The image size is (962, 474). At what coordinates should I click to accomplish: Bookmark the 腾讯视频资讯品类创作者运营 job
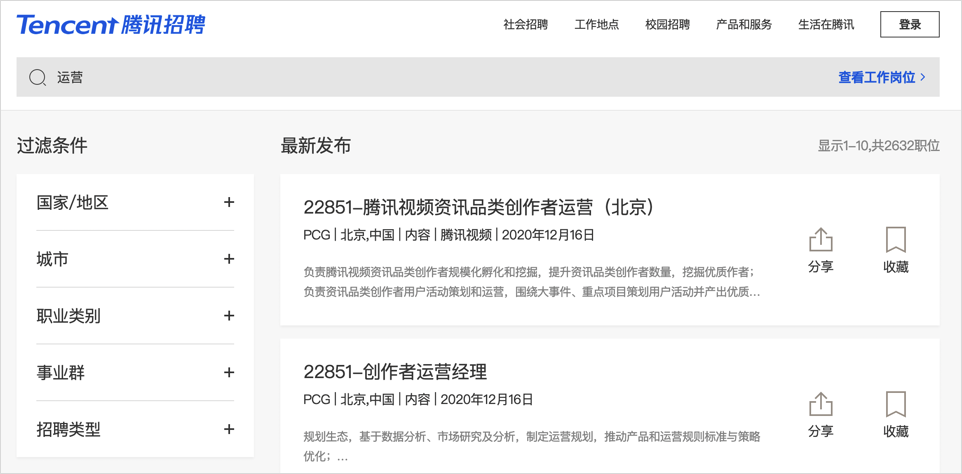[896, 250]
